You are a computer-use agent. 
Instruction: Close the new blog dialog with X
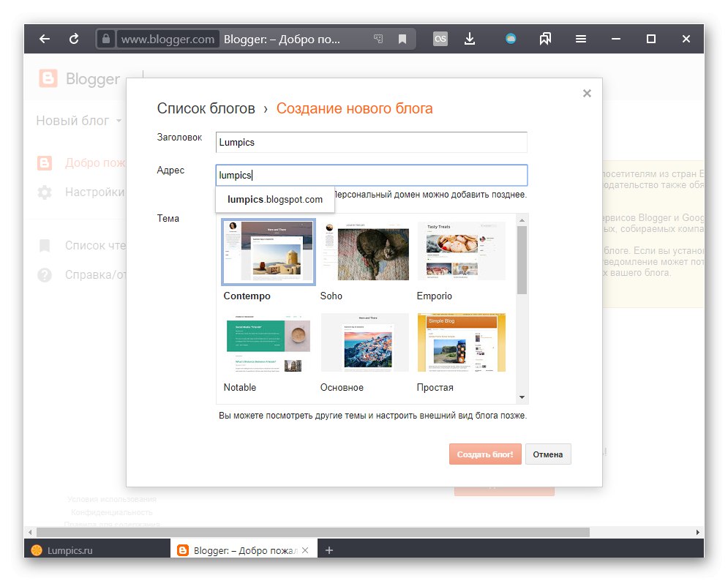(587, 94)
